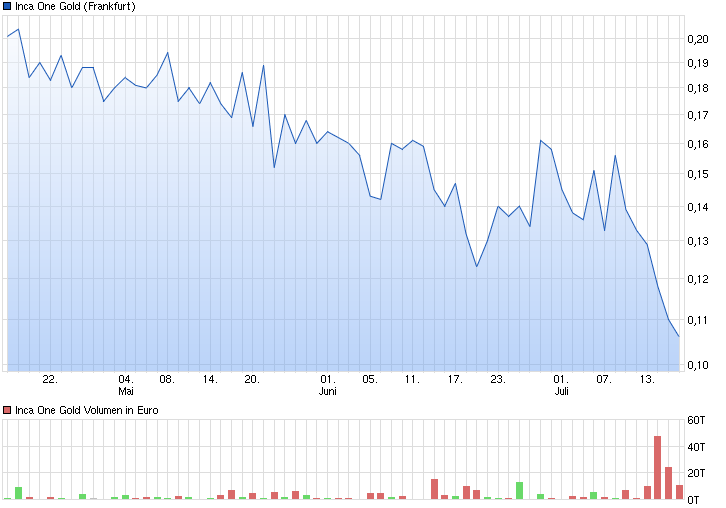Click the '01.' date label above Juni

pos(328,380)
